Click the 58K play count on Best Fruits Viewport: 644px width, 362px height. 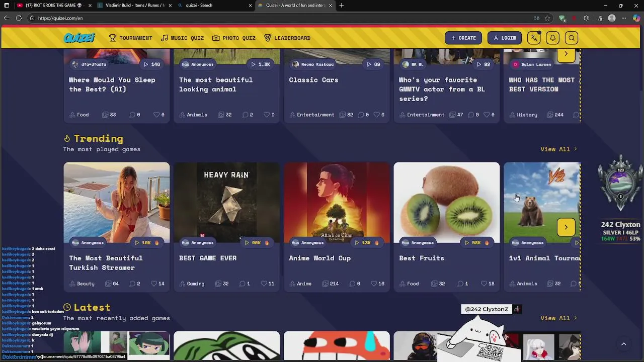pyautogui.click(x=476, y=243)
